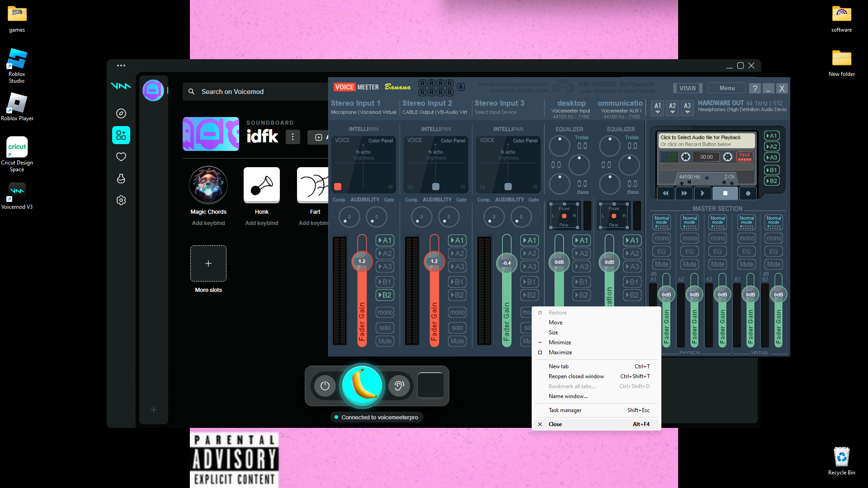The image size is (868, 488).
Task: Play the Honk sound pad
Action: click(262, 185)
